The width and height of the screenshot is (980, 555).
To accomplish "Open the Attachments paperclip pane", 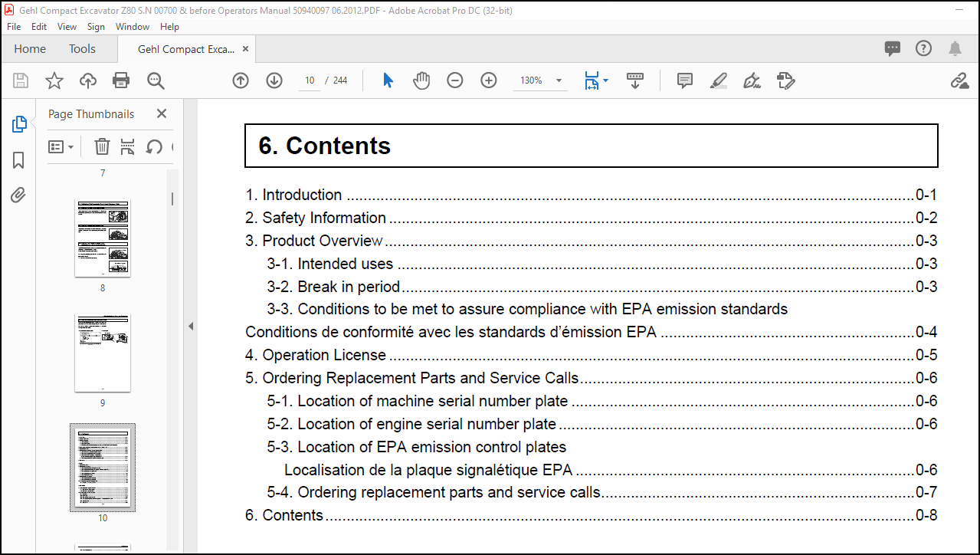I will tap(19, 195).
